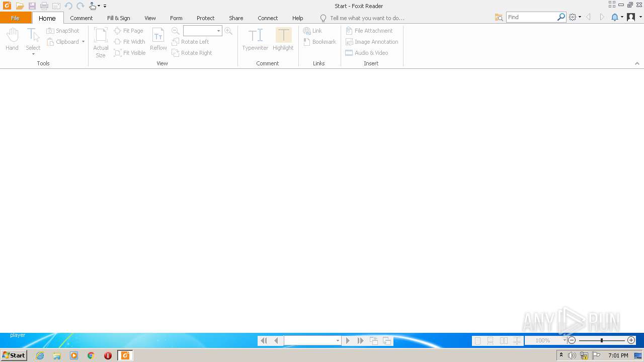Add a Bookmark

coord(319,42)
